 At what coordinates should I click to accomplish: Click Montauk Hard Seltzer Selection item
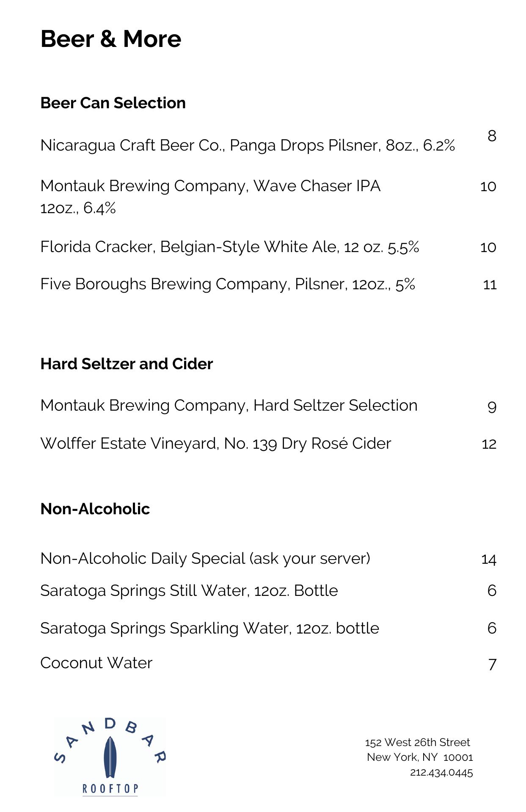[229, 405]
